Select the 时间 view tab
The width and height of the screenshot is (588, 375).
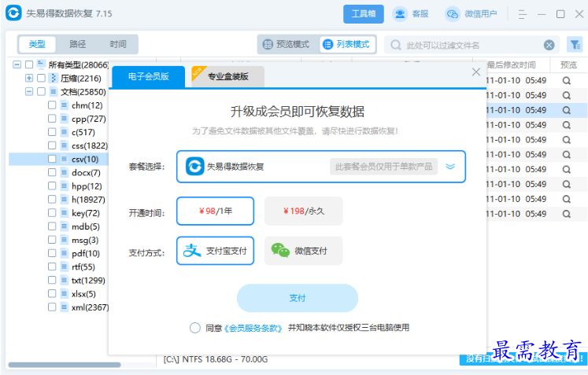coord(118,44)
